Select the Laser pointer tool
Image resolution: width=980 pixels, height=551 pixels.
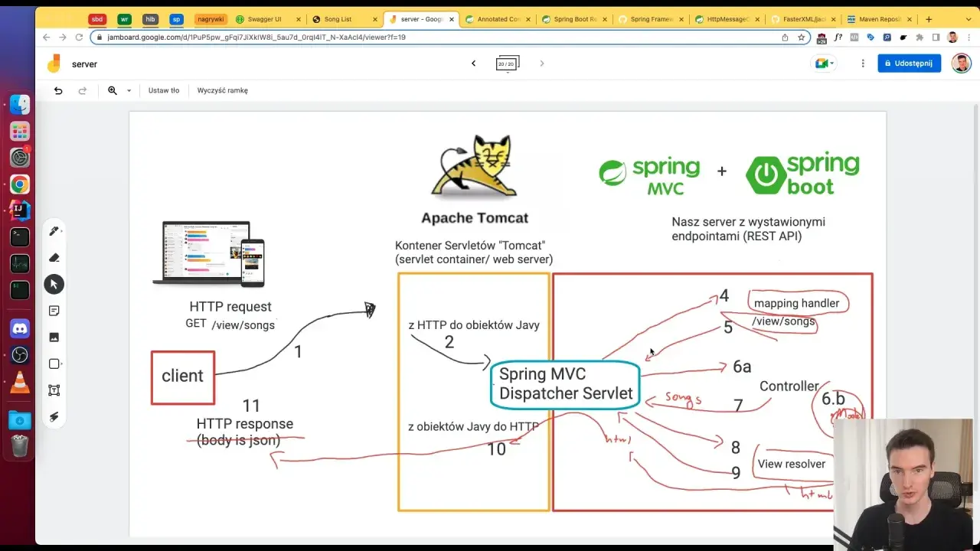pos(54,417)
